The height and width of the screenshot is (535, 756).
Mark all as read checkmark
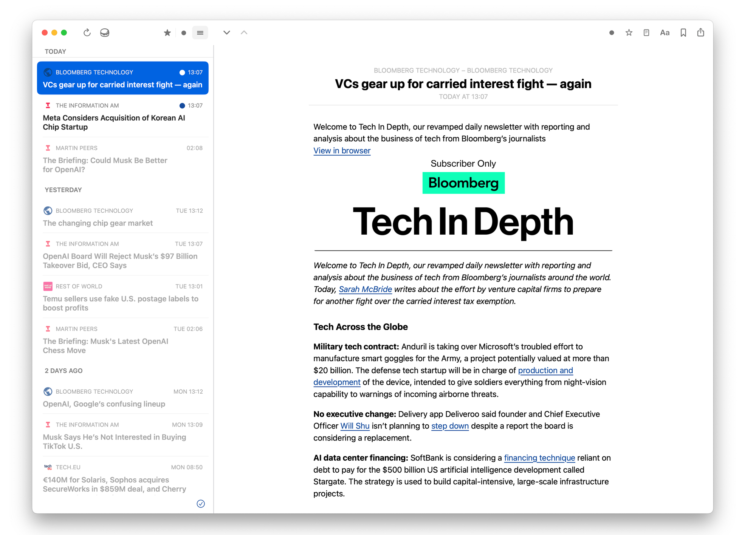click(201, 504)
